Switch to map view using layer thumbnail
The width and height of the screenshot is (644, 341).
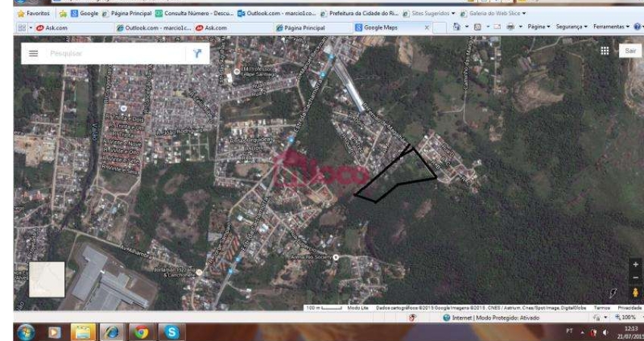[47, 280]
